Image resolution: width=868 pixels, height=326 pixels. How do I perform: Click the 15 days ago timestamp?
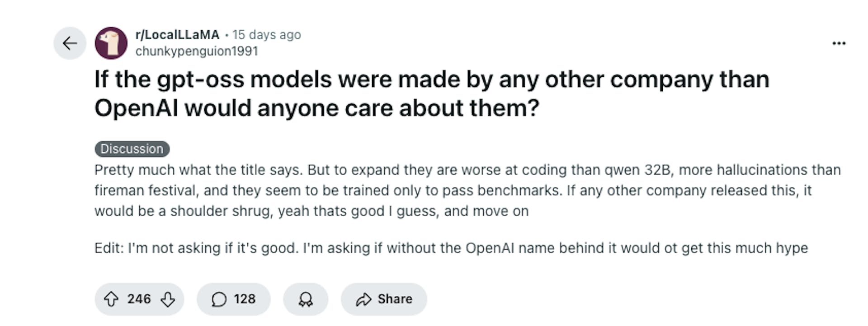266,34
